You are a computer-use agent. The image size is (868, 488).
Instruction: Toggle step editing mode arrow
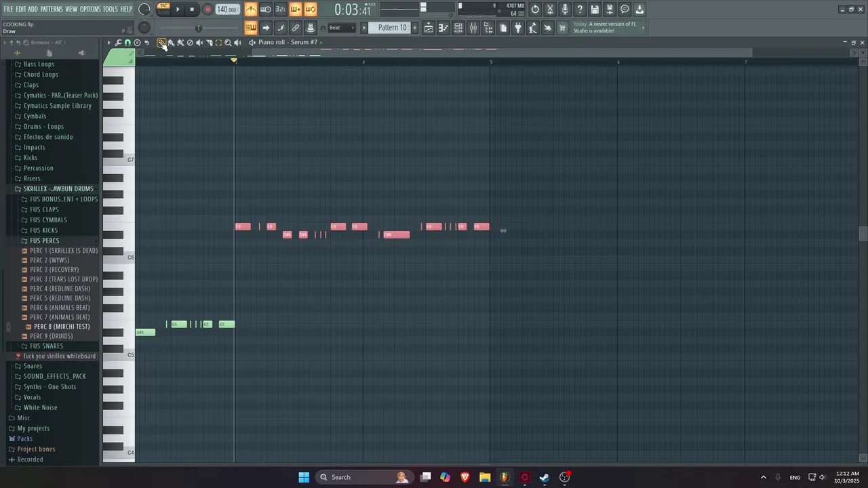(265, 28)
